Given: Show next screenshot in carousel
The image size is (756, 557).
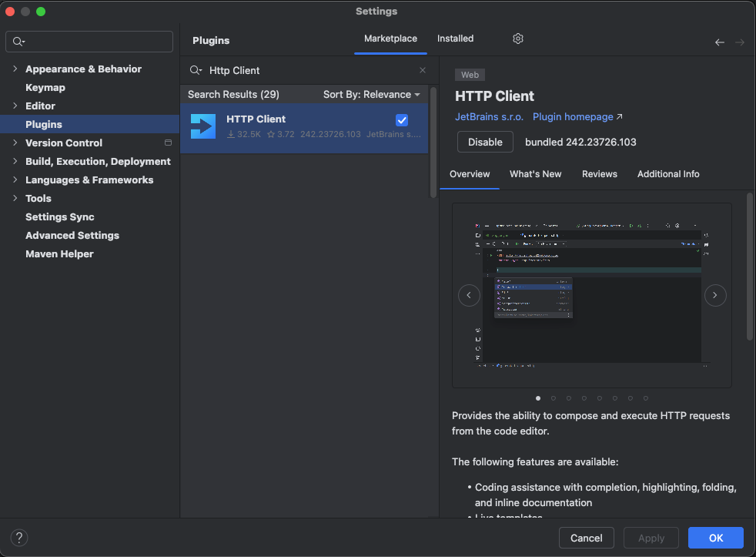Looking at the screenshot, I should click(715, 295).
